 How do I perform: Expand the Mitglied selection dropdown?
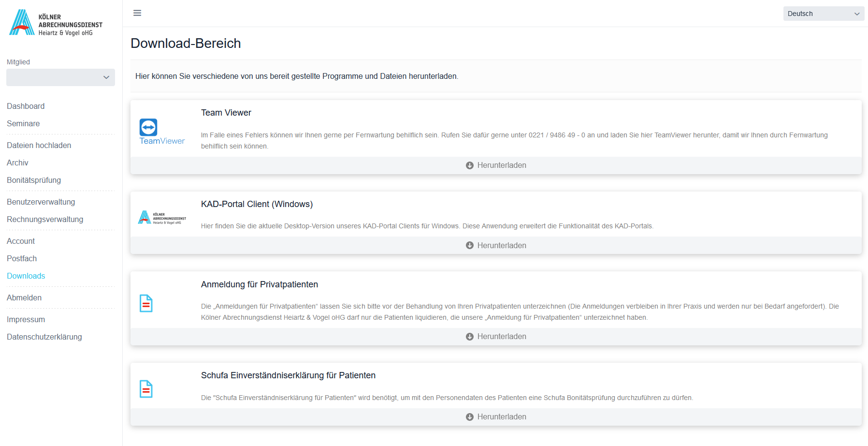[60, 77]
